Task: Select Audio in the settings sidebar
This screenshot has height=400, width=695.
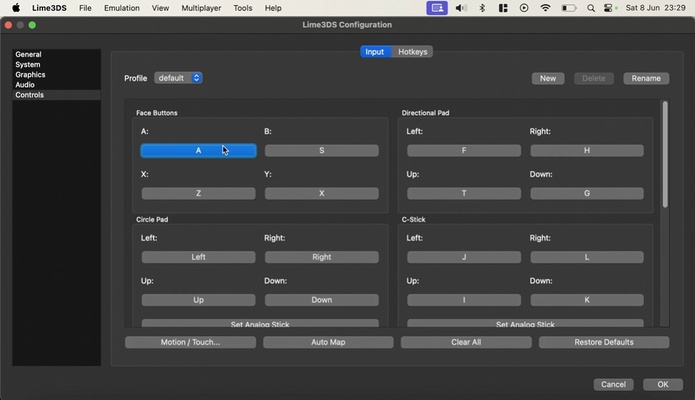Action: [x=56, y=85]
